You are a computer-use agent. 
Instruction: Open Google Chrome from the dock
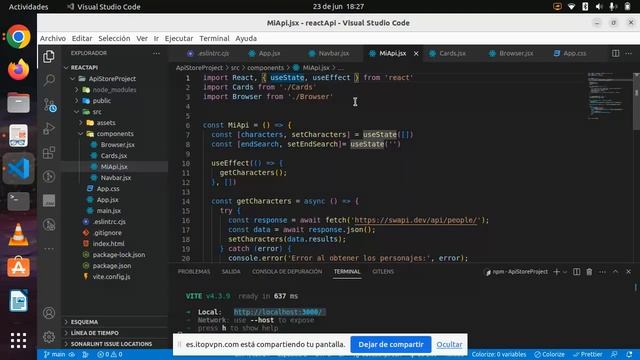click(18, 37)
